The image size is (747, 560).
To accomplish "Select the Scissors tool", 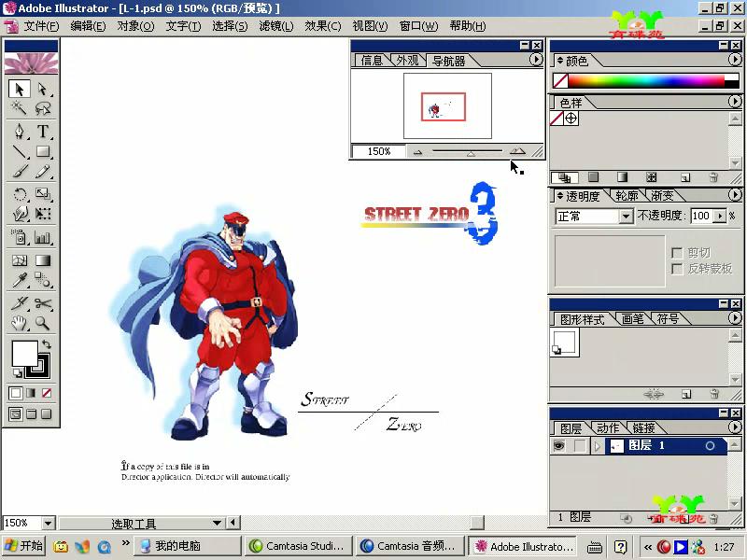I will [43, 302].
